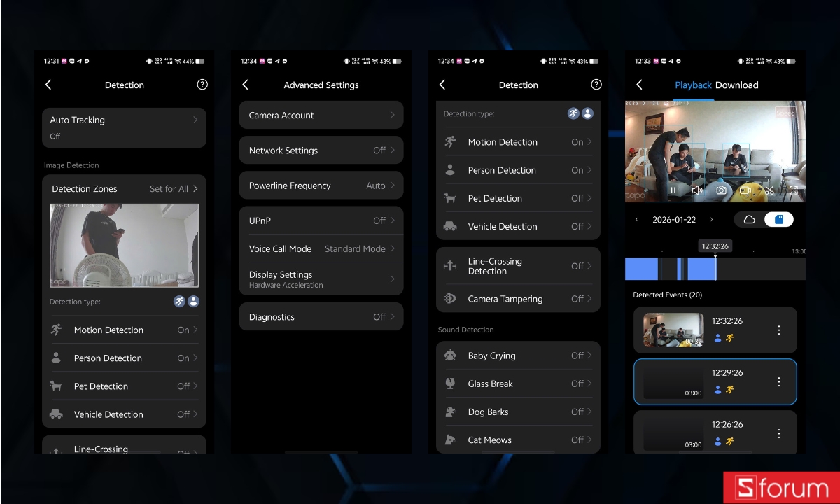
Task: Select the person detection type filter icon
Action: 589,113
